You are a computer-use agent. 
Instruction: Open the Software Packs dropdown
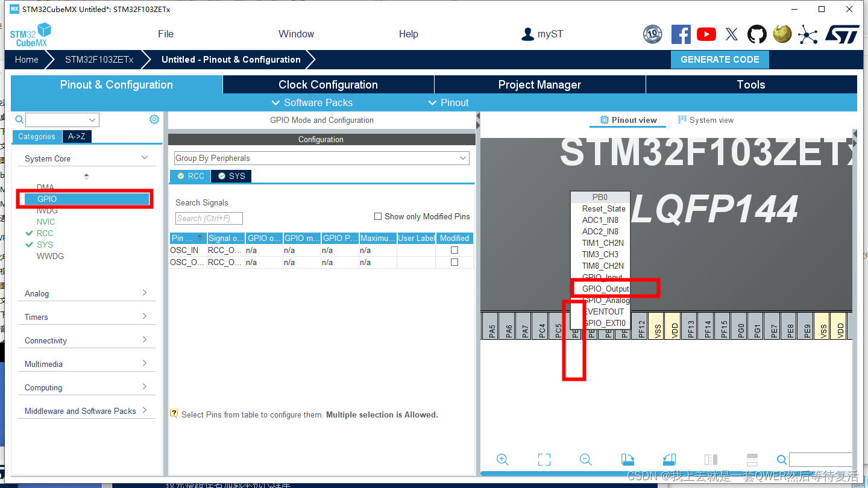[312, 102]
